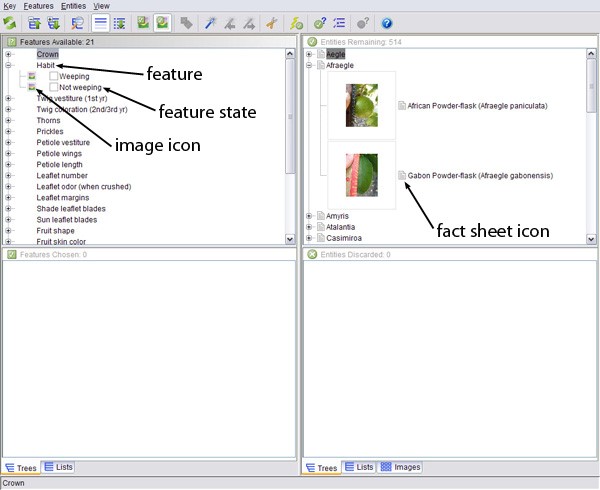Viewport: 600px width, 490px height.
Task: Click the first toolbar icon right of Restart
Action: (34, 22)
